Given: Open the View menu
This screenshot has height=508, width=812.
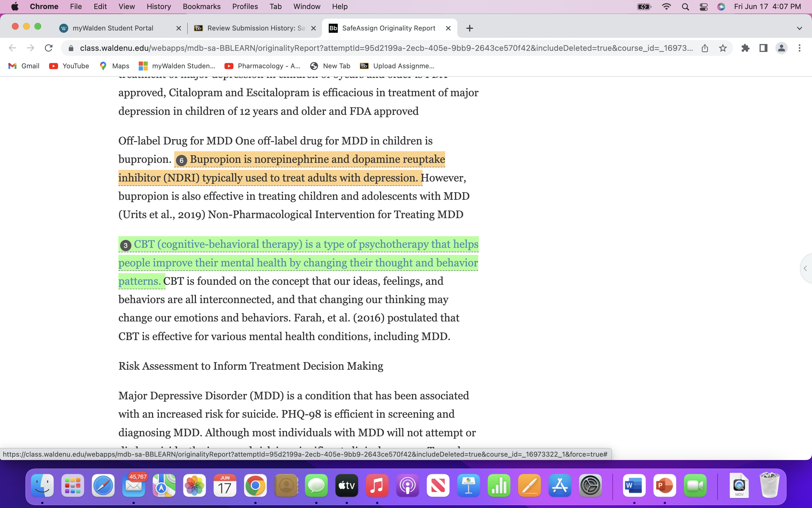Looking at the screenshot, I should pyautogui.click(x=127, y=7).
